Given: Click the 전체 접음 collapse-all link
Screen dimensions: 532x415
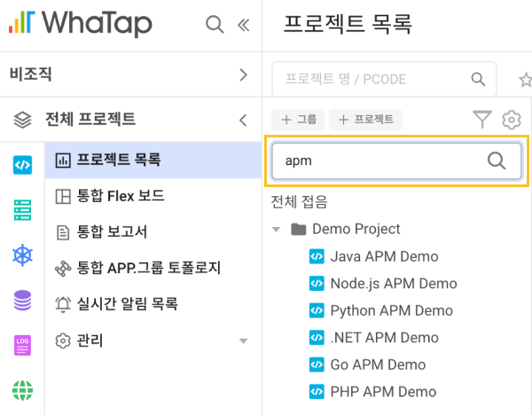Looking at the screenshot, I should [299, 202].
